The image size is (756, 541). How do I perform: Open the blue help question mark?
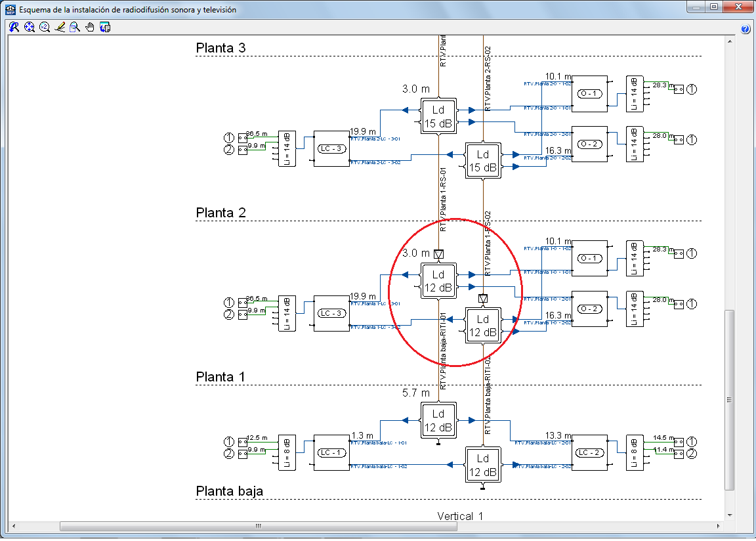(x=745, y=29)
